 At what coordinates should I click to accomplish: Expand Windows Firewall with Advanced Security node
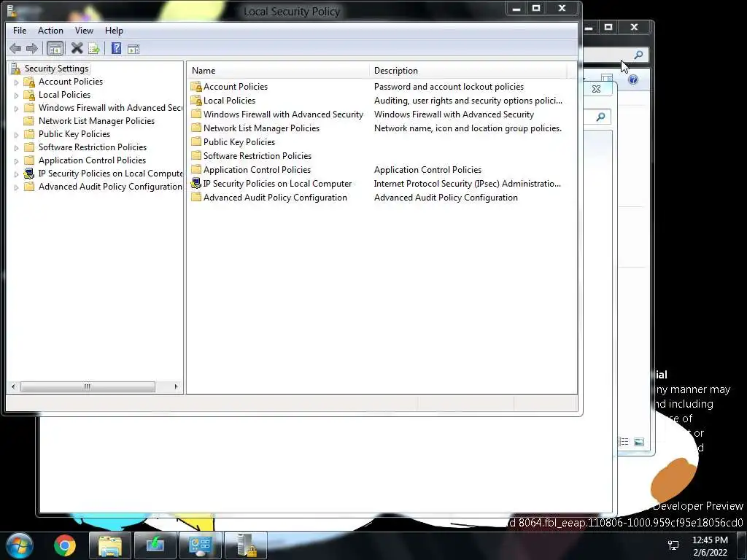(16, 109)
